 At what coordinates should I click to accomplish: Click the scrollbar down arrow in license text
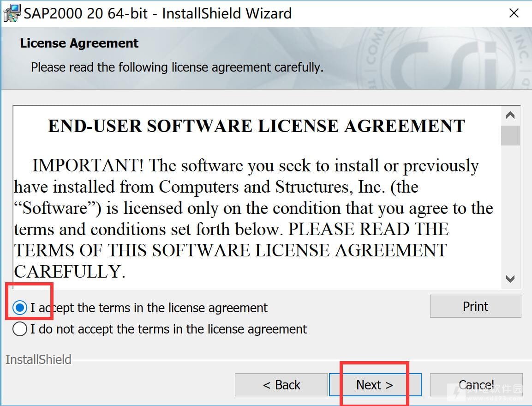[x=510, y=279]
